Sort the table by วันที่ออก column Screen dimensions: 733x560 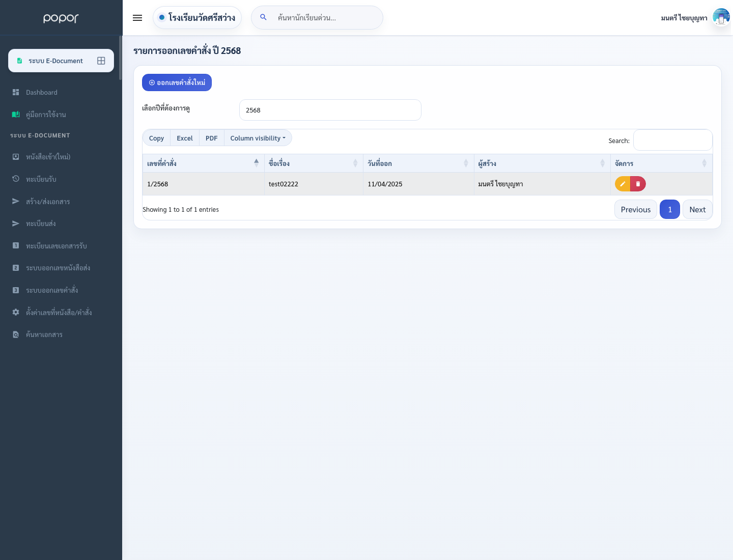(418, 163)
